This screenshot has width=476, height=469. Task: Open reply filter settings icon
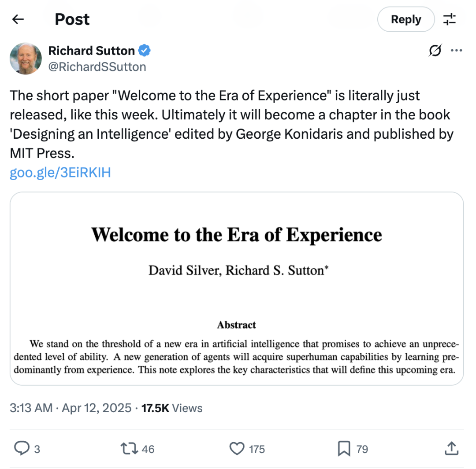coord(450,19)
